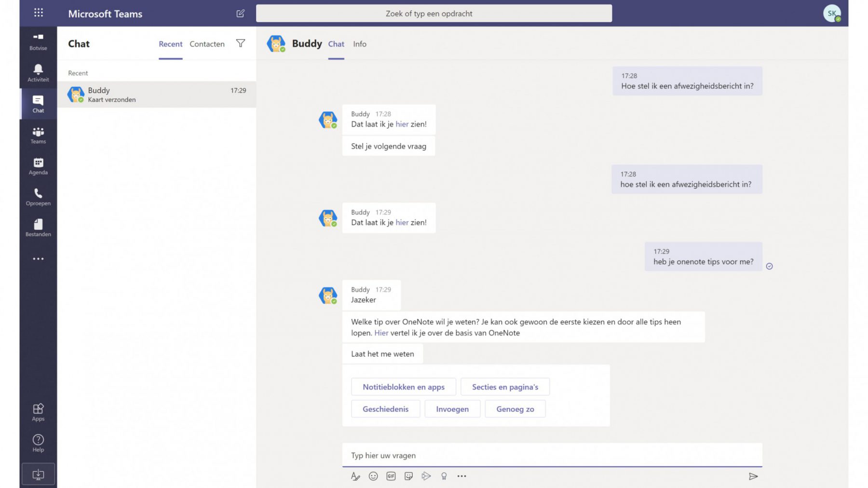Follow 'hier' link in Buddy's 17:29 message
Viewport: 868px width, 488px height.
point(402,222)
